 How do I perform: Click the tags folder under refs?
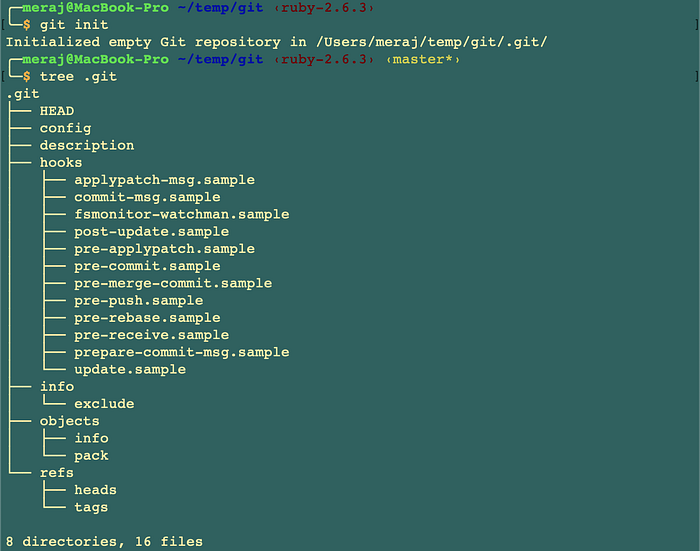point(91,508)
